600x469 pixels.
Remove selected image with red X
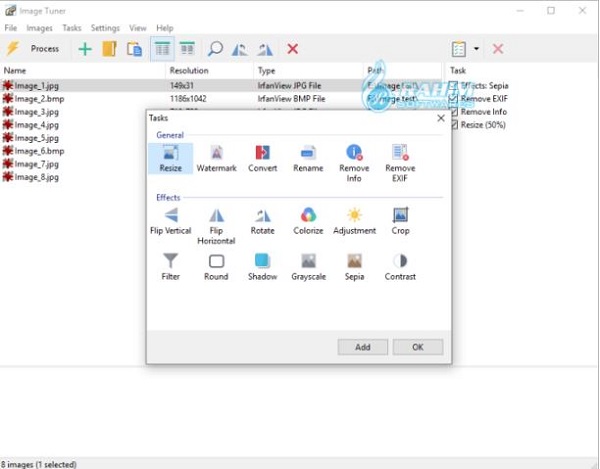pos(293,49)
